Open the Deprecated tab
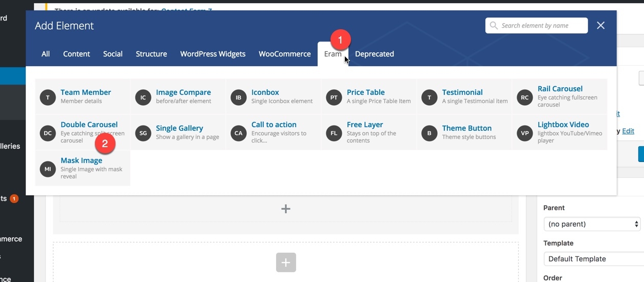The width and height of the screenshot is (644, 282). 374,54
